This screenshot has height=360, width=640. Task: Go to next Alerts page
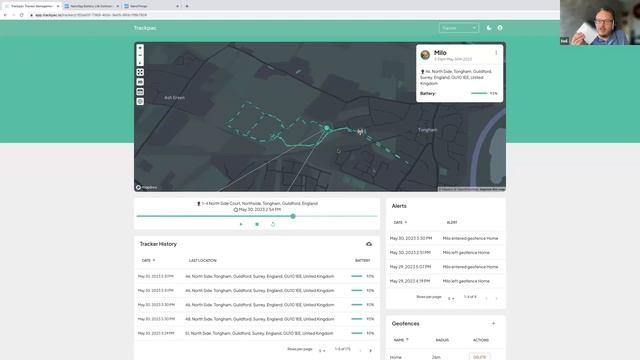tap(496, 298)
